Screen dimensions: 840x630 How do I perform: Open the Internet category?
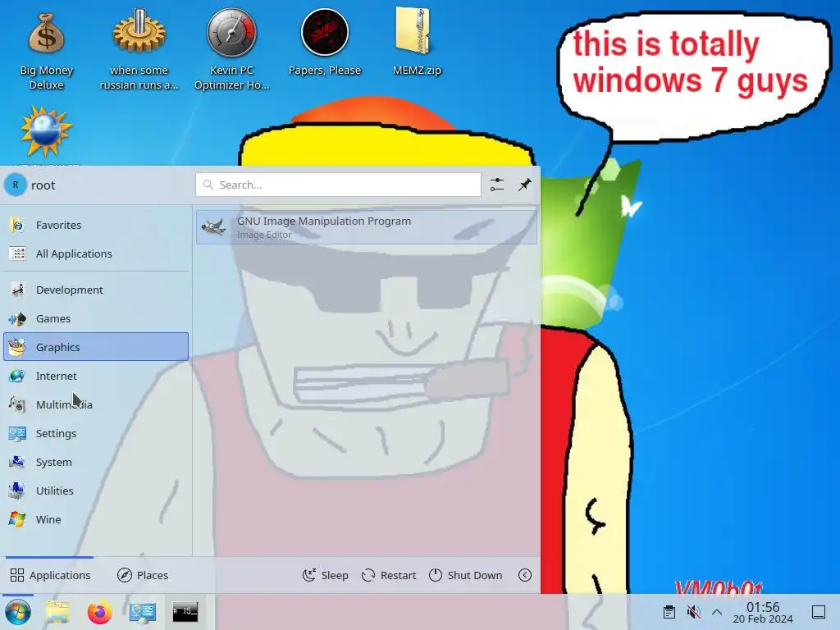point(96,376)
